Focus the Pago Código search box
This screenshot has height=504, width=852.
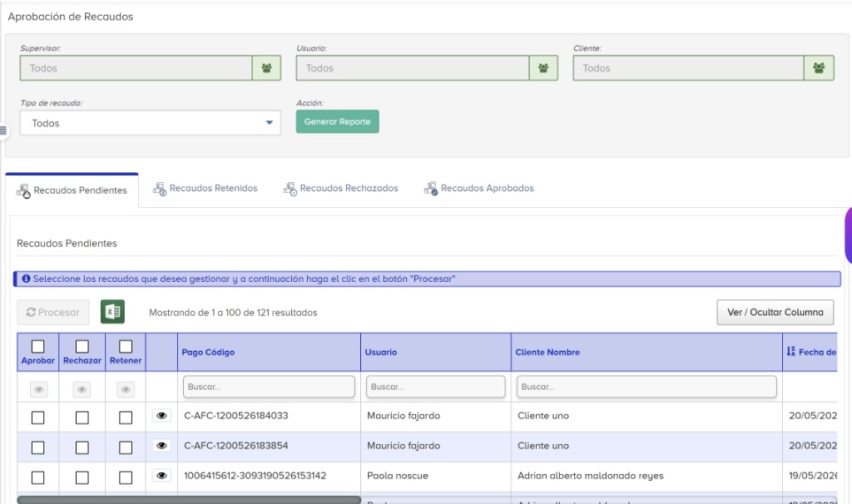[269, 387]
